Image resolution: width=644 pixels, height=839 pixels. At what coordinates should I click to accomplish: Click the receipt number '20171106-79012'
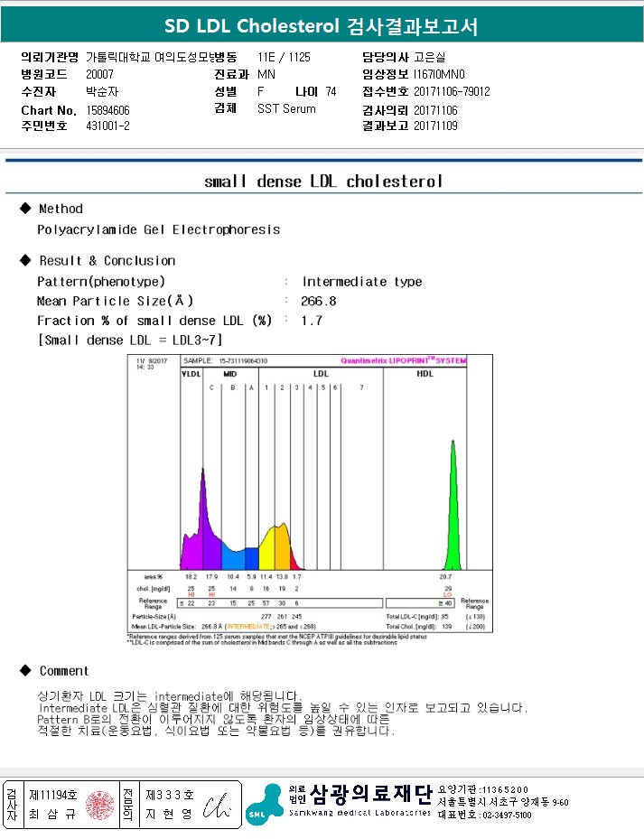click(x=452, y=91)
